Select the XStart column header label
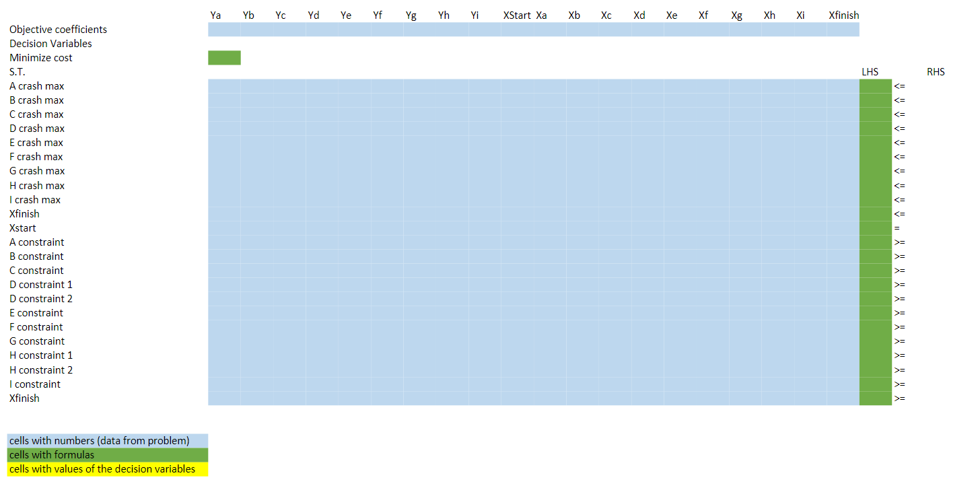 517,15
